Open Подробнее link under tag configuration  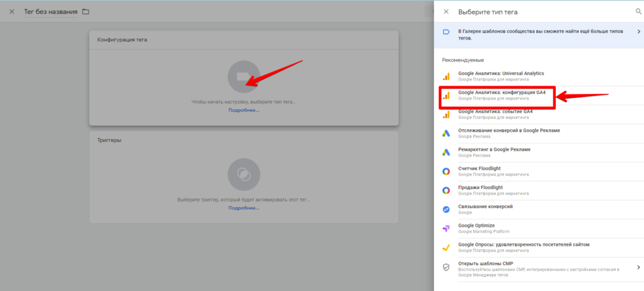pyautogui.click(x=244, y=110)
